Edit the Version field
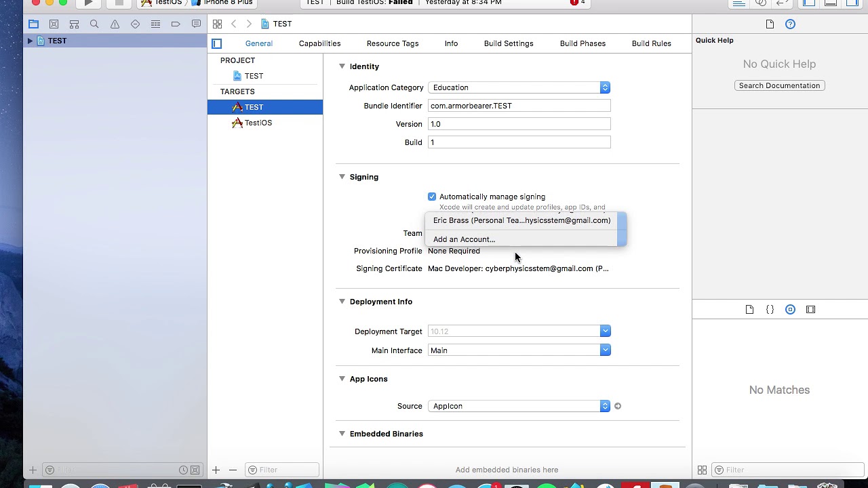This screenshot has width=868, height=488. 519,124
